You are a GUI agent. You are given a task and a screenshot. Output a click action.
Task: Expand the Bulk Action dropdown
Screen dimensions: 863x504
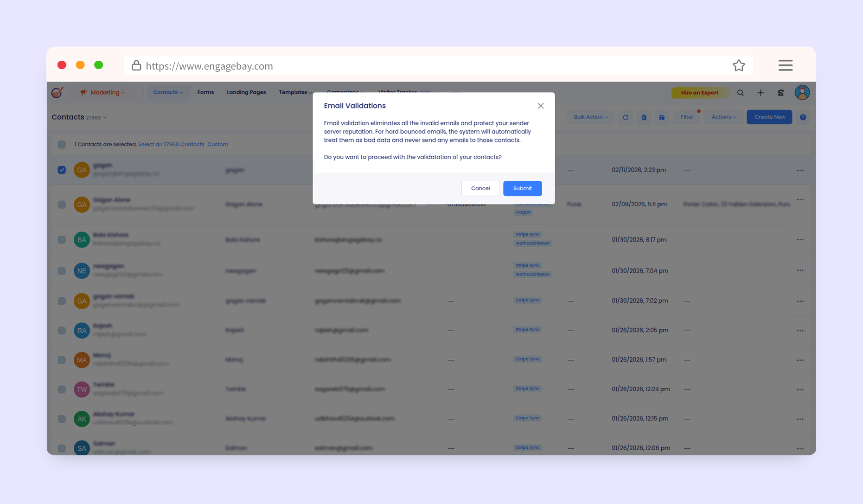pos(590,117)
